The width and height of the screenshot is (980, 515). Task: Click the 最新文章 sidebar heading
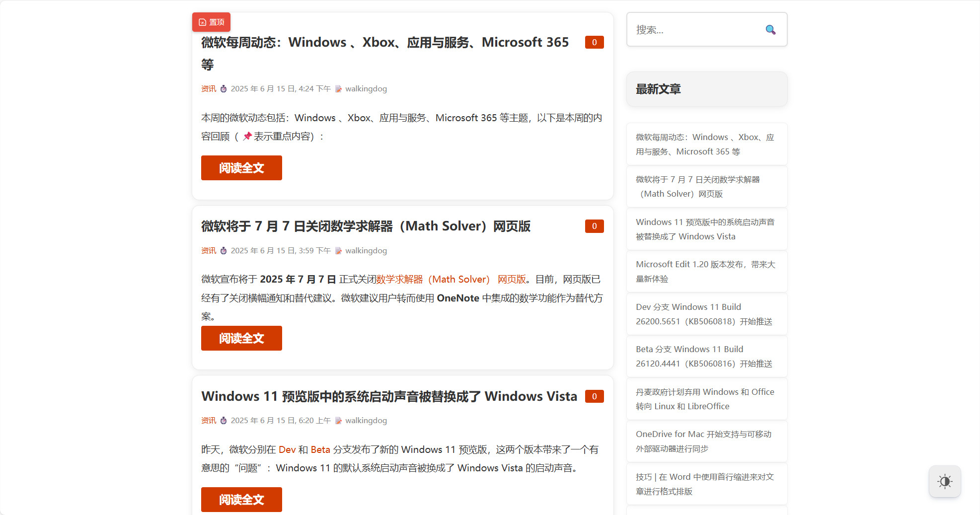click(658, 89)
